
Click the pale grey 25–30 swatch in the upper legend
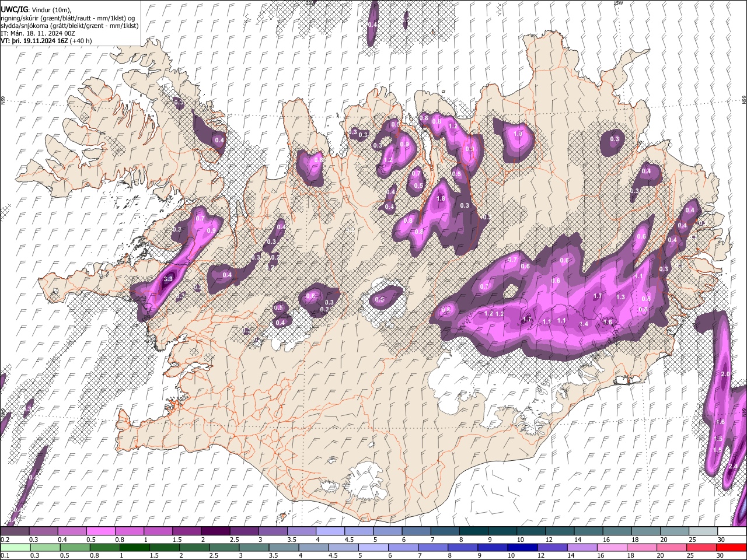click(704, 531)
